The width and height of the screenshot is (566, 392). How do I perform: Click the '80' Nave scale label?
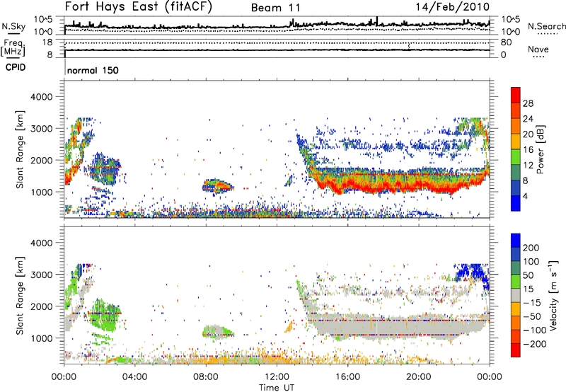[507, 42]
